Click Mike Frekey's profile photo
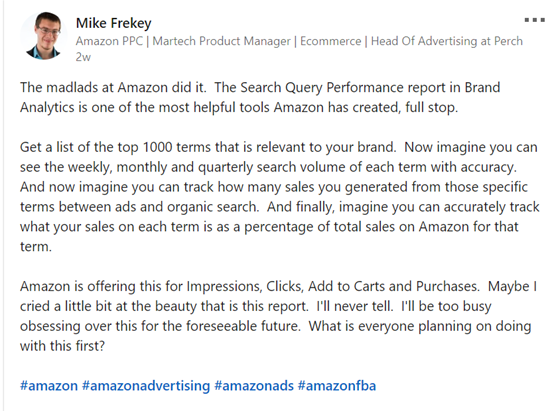The image size is (554, 411). click(x=44, y=36)
